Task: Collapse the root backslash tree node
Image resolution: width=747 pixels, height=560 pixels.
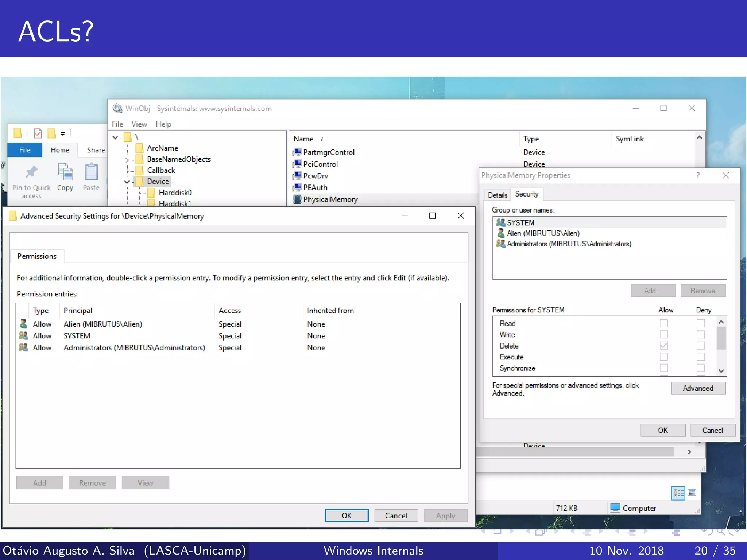Action: click(115, 137)
